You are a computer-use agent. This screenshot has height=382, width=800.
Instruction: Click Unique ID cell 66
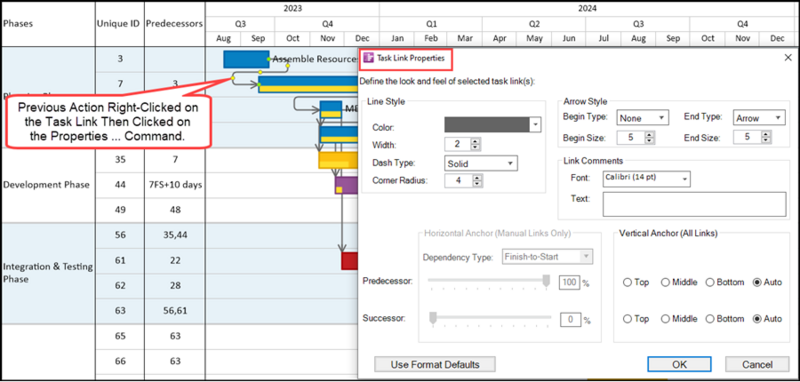[119, 361]
